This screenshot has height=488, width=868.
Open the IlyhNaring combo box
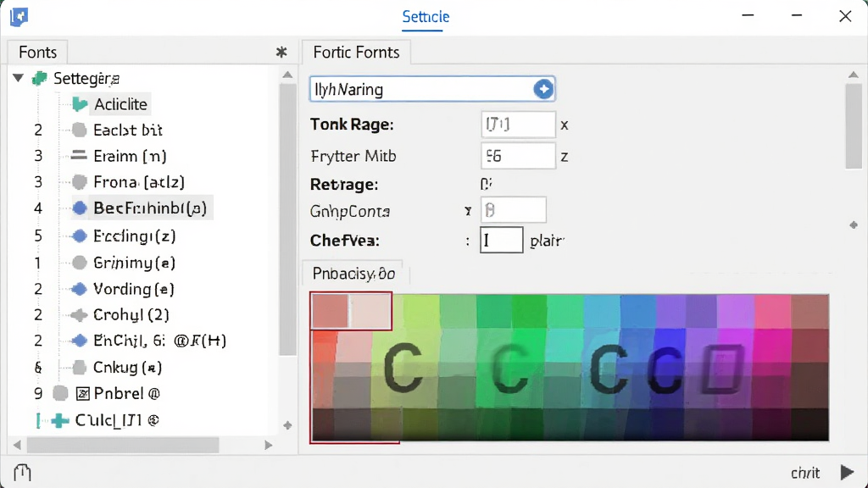431,89
